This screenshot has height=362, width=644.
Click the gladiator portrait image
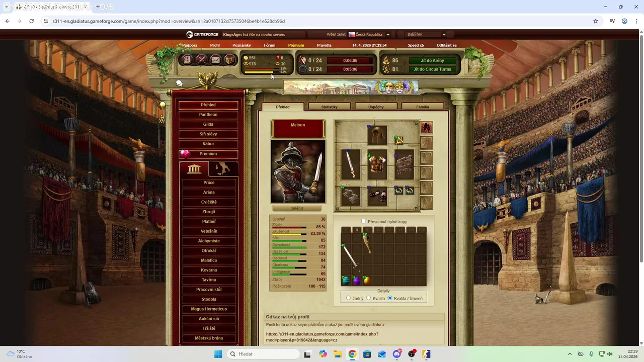pyautogui.click(x=298, y=171)
